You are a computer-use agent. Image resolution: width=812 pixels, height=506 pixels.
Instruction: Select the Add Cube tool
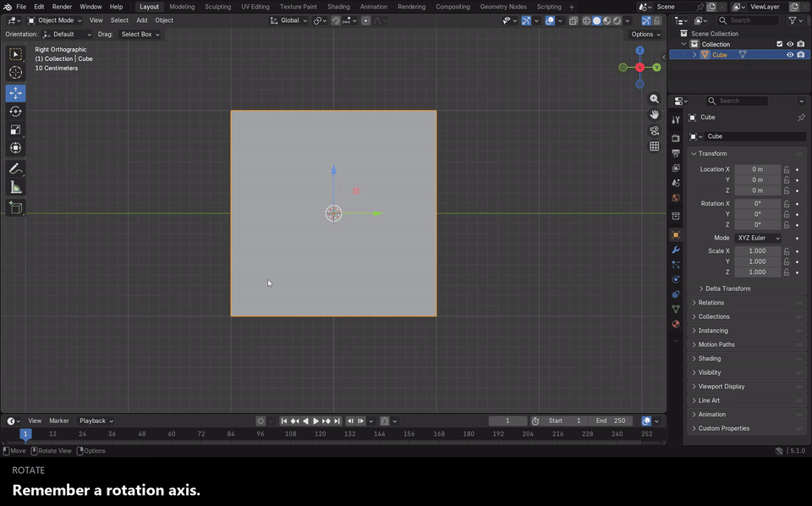tap(15, 207)
